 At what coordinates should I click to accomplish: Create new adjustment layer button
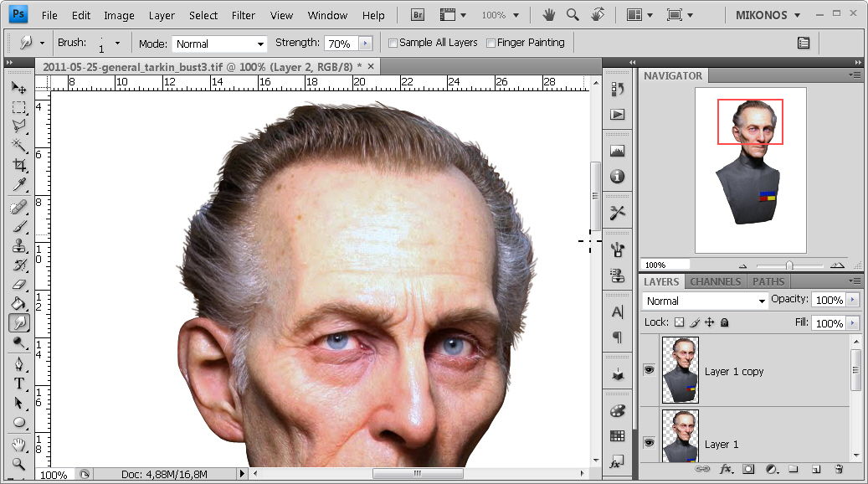point(772,470)
